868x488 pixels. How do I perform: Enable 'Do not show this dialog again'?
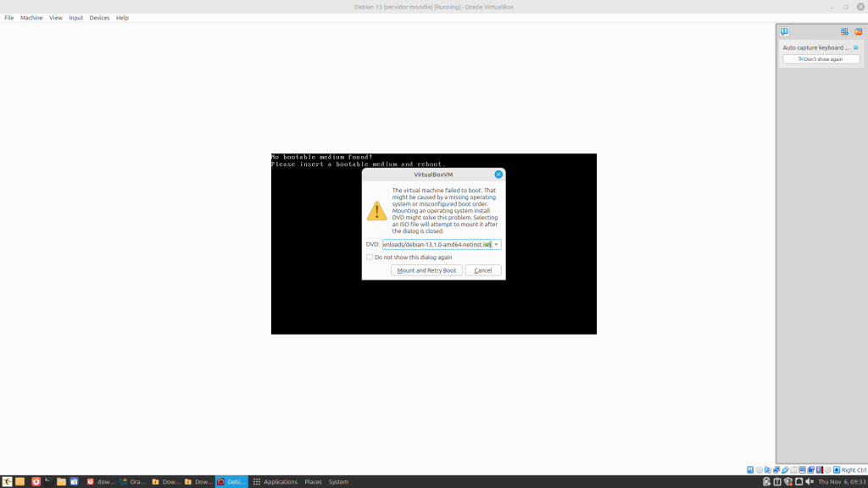tap(370, 258)
